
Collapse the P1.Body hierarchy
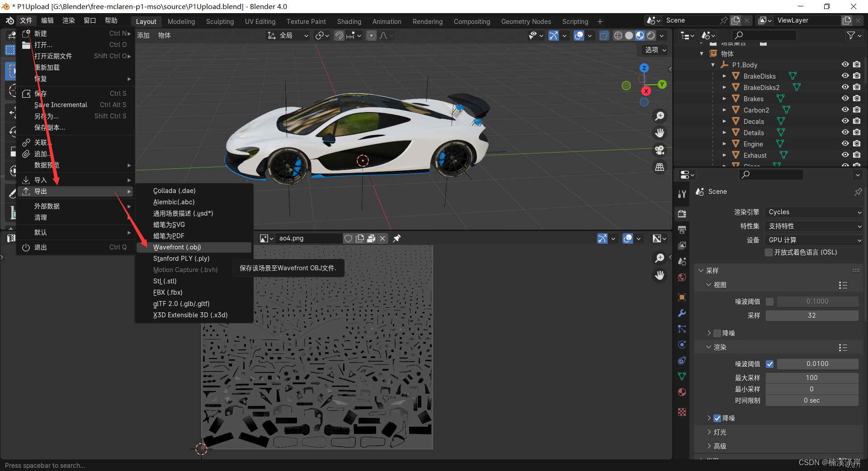[713, 65]
